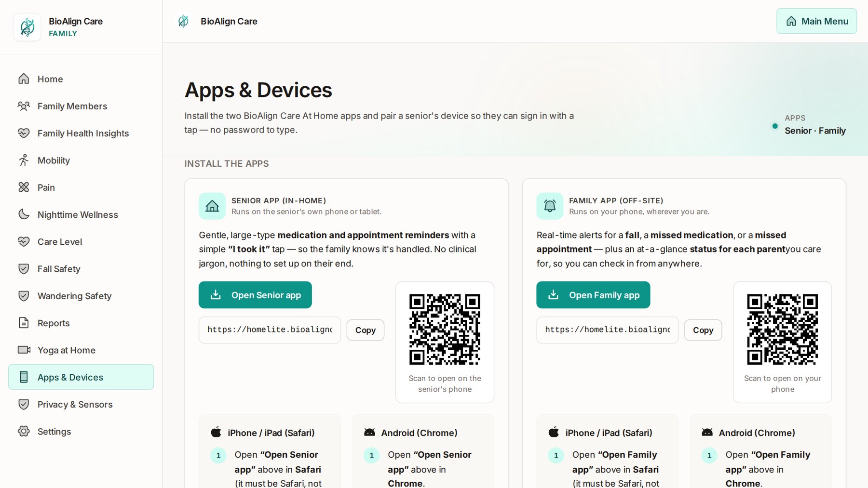Viewport: 868px width, 488px height.
Task: Click the Pain bandage icon
Action: click(24, 187)
